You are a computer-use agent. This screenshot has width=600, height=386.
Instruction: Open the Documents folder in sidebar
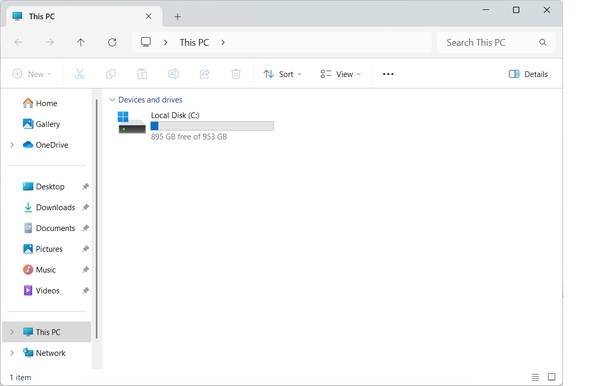click(x=49, y=228)
